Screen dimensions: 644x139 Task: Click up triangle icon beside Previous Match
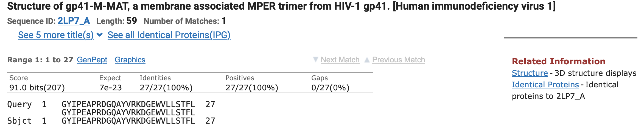click(367, 60)
